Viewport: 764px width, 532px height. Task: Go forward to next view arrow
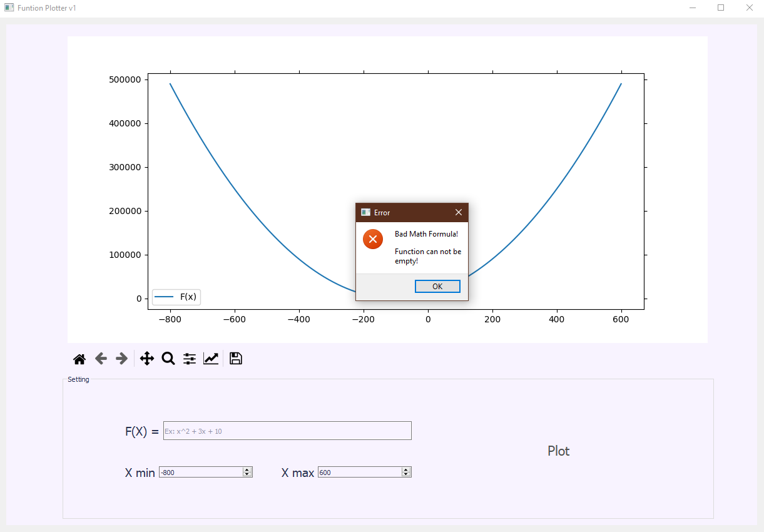(x=122, y=359)
